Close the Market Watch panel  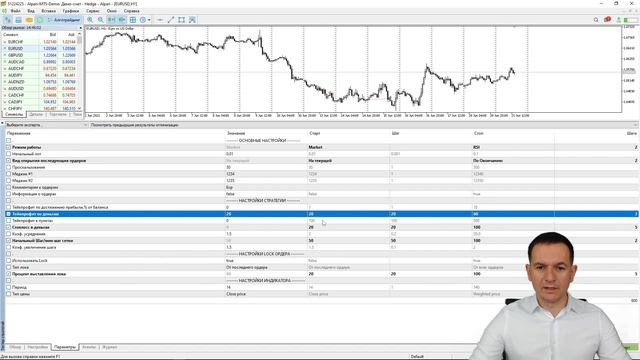(80, 28)
